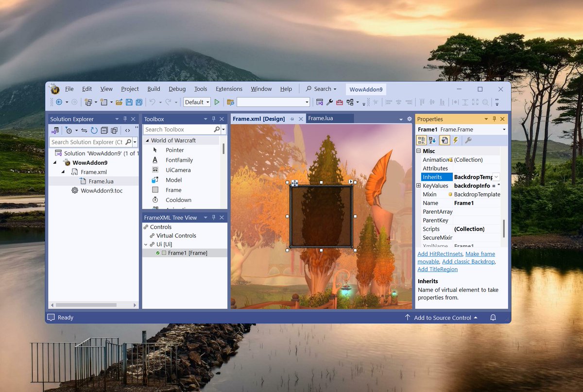Toggle auto-hide pin on Solution Explorer

(125, 119)
